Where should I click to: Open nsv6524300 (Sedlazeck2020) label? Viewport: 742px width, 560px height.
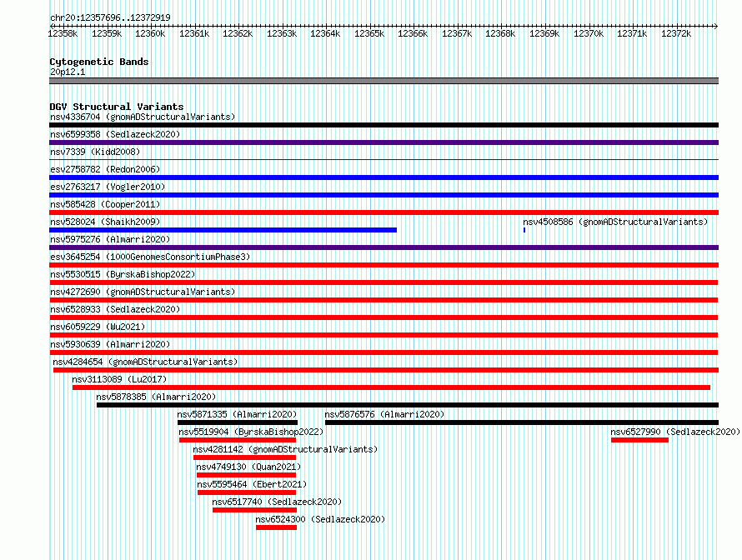[320, 519]
